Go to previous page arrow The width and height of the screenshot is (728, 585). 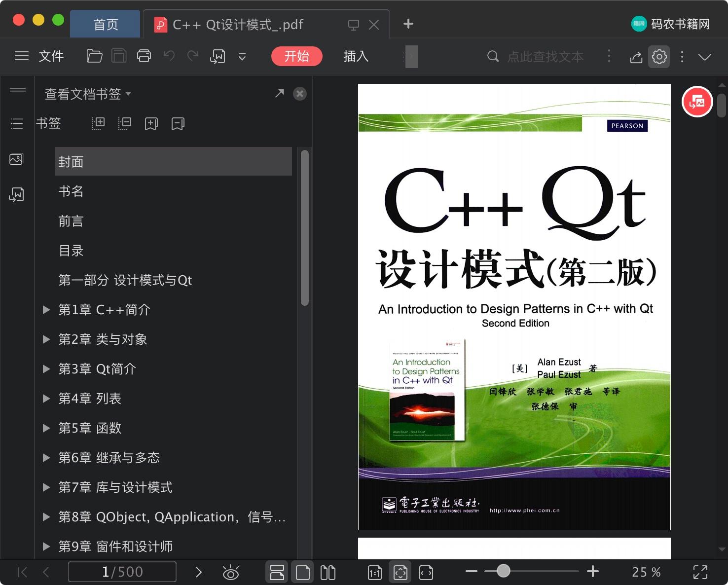click(46, 572)
